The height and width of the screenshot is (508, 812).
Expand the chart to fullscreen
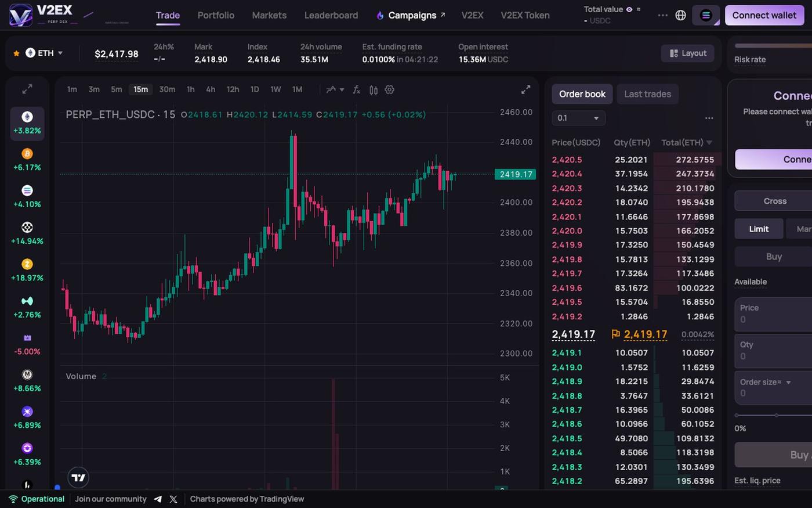click(x=525, y=89)
